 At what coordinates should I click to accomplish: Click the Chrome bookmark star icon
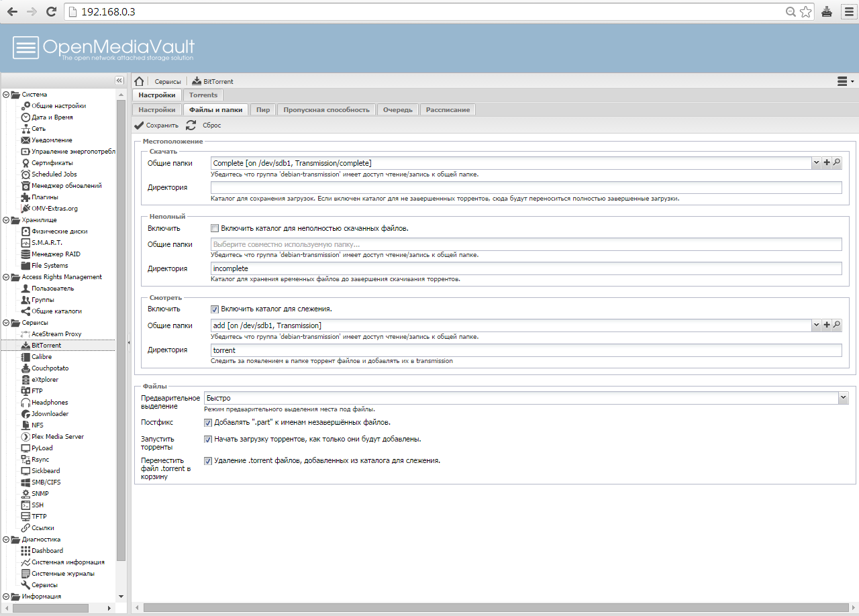point(805,12)
